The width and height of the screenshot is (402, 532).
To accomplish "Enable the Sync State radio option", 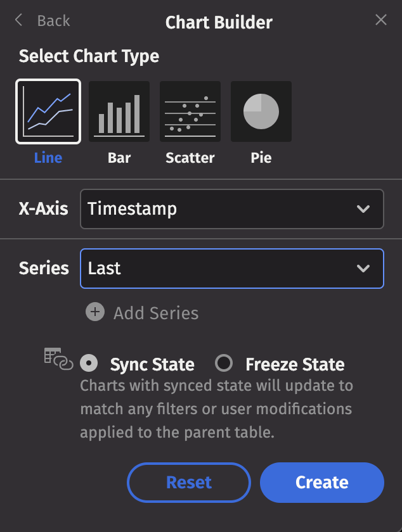I will tap(90, 364).
